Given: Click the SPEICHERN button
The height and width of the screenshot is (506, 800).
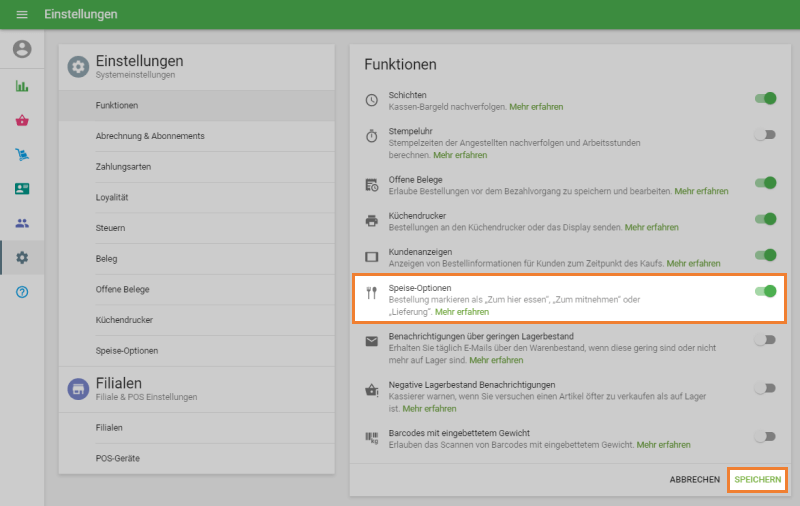Looking at the screenshot, I should click(757, 480).
